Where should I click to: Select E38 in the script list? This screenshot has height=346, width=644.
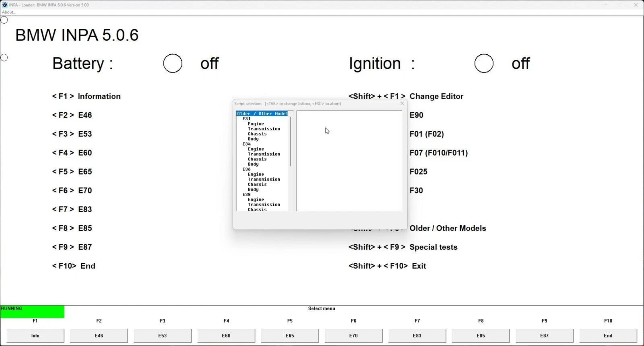(x=246, y=194)
